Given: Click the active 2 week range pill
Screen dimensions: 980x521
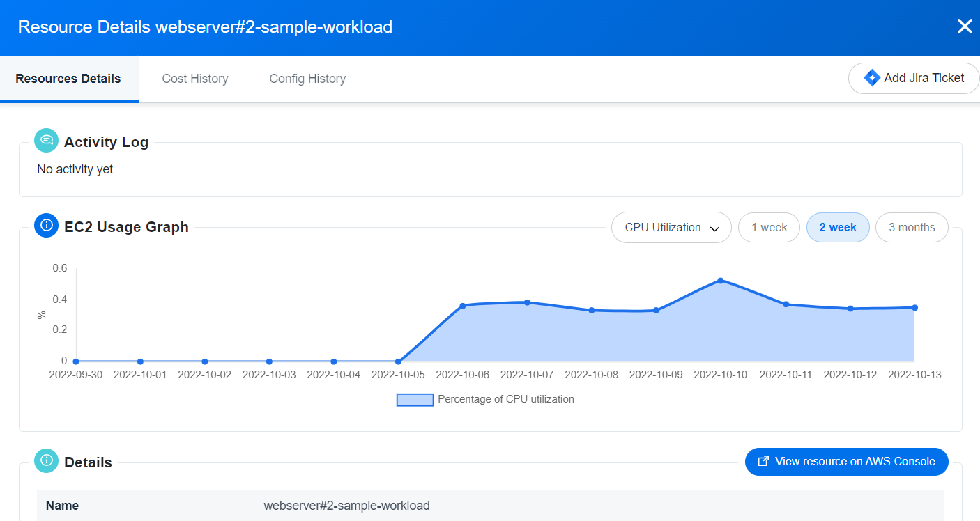Looking at the screenshot, I should pyautogui.click(x=838, y=227).
